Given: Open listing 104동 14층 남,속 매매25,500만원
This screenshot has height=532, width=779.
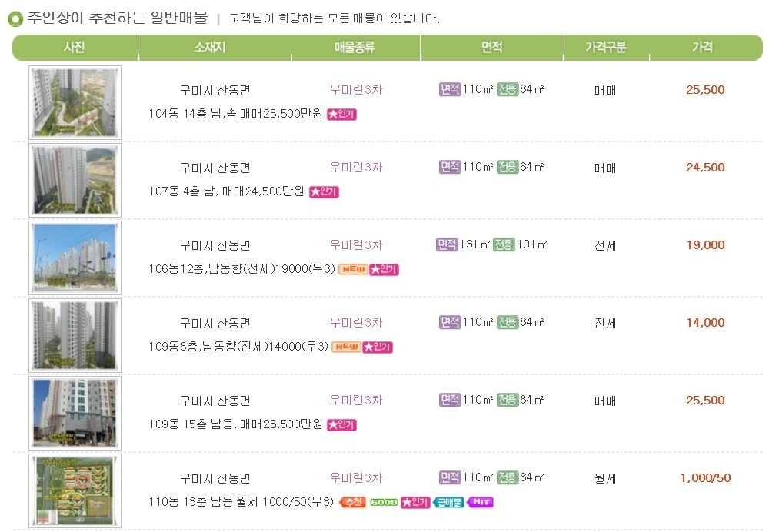Looking at the screenshot, I should [235, 114].
